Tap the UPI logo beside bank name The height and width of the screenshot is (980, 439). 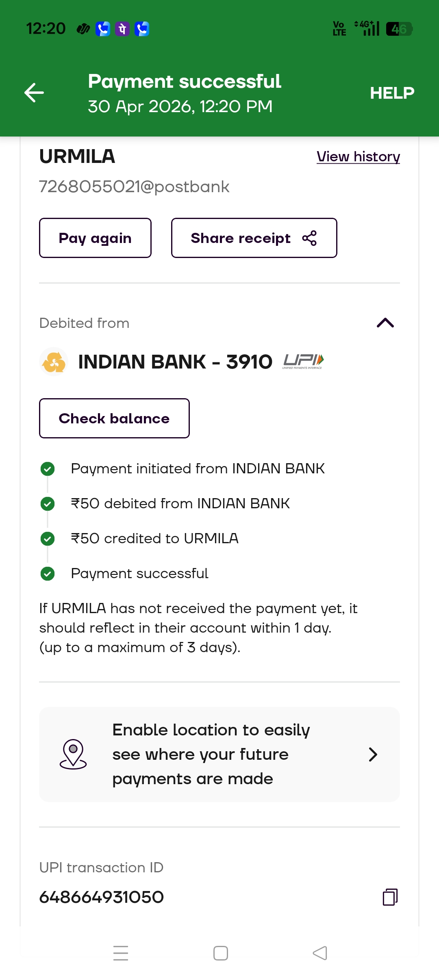pyautogui.click(x=303, y=361)
